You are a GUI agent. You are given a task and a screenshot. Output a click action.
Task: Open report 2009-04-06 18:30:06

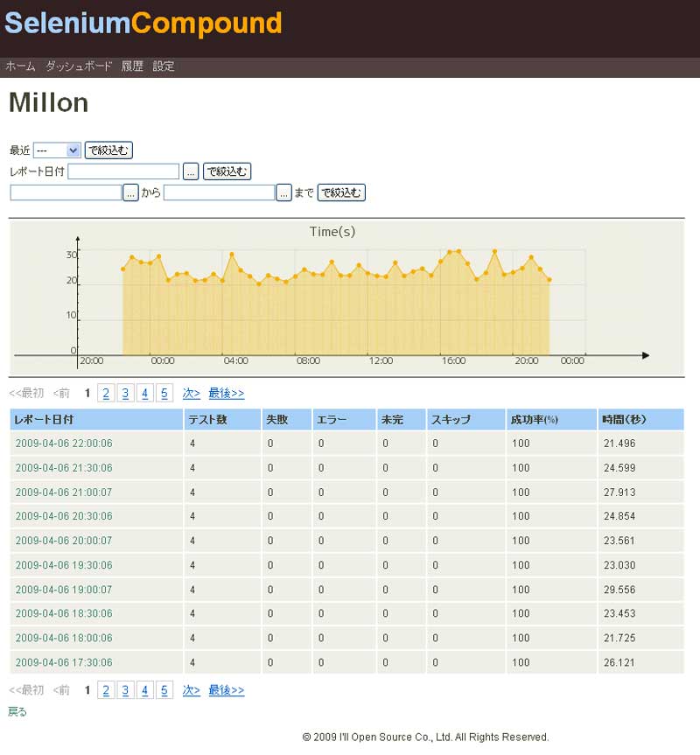(64, 613)
